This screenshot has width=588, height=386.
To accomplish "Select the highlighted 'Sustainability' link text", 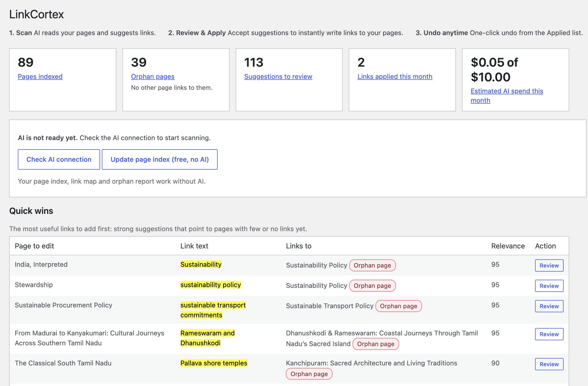I will coord(201,264).
